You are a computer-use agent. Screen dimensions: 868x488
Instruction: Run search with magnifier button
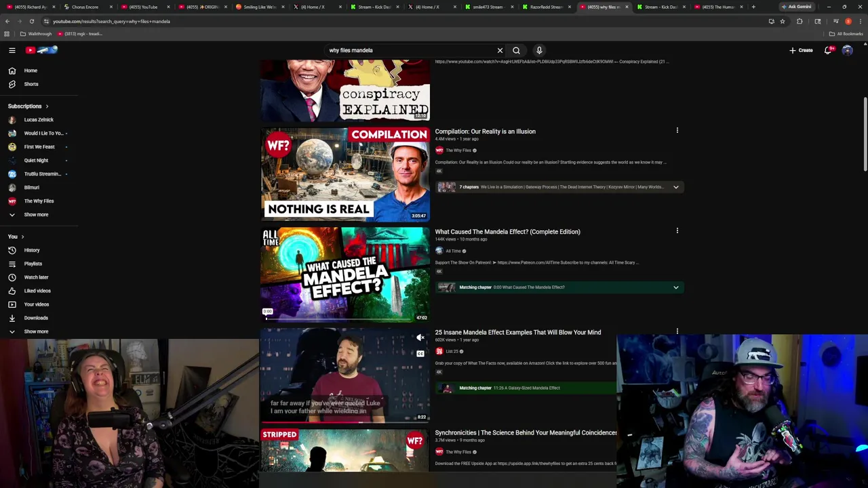click(516, 50)
